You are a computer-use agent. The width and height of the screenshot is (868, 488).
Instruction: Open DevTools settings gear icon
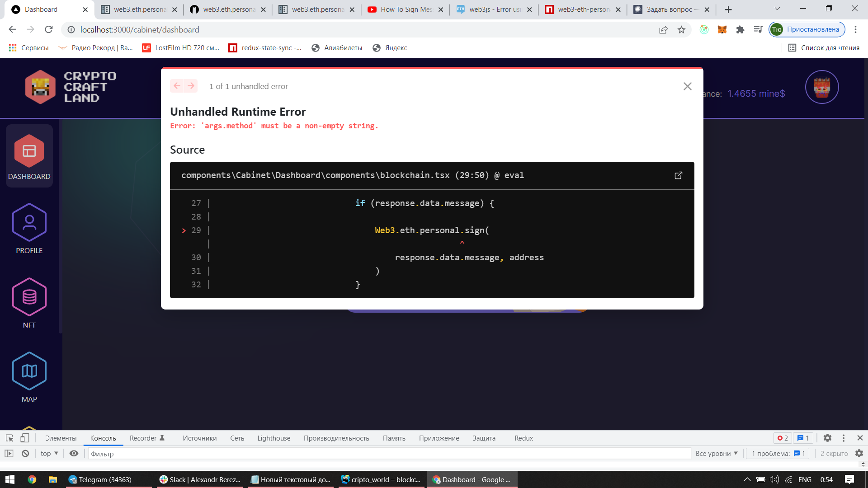pos(827,438)
